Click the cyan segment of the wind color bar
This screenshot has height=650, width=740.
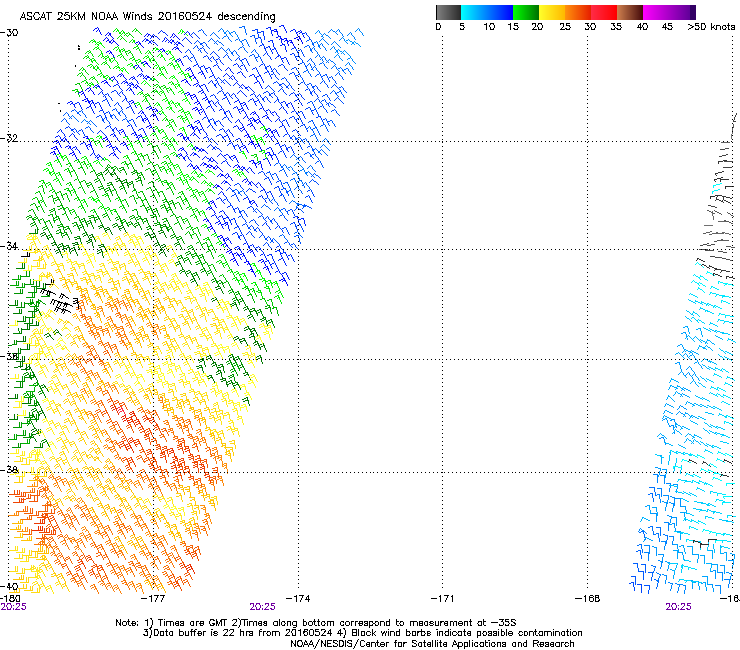pos(474,12)
